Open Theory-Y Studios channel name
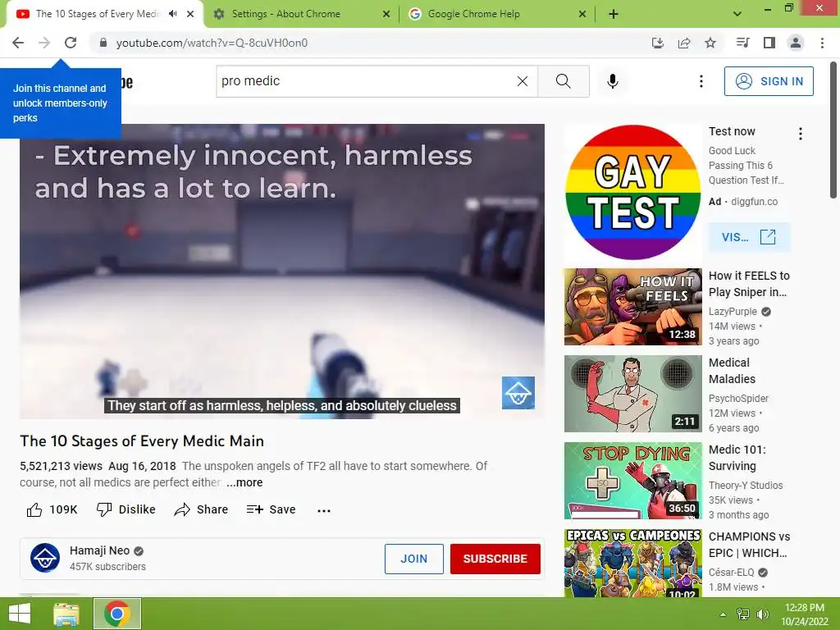 coord(746,486)
